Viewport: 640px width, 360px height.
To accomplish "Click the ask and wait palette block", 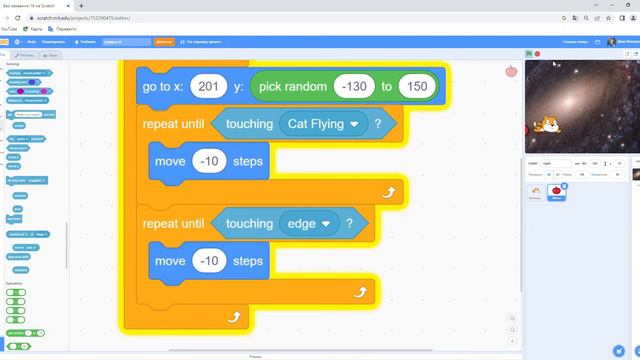I will [x=31, y=115].
